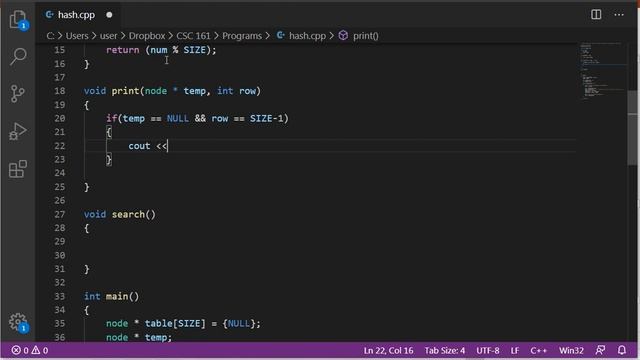Change indentation via 'Tab Size: 4'
Viewport: 640px width, 360px height.
pyautogui.click(x=444, y=351)
